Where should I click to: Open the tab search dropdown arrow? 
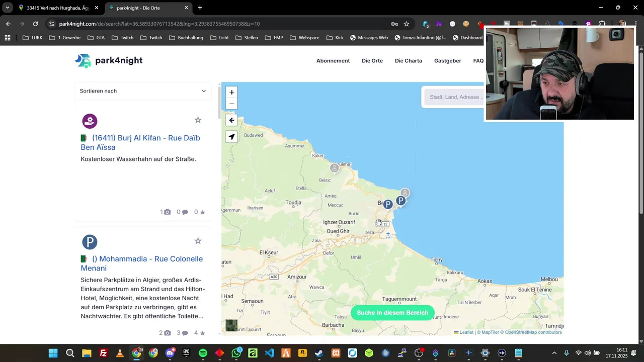pos(7,8)
